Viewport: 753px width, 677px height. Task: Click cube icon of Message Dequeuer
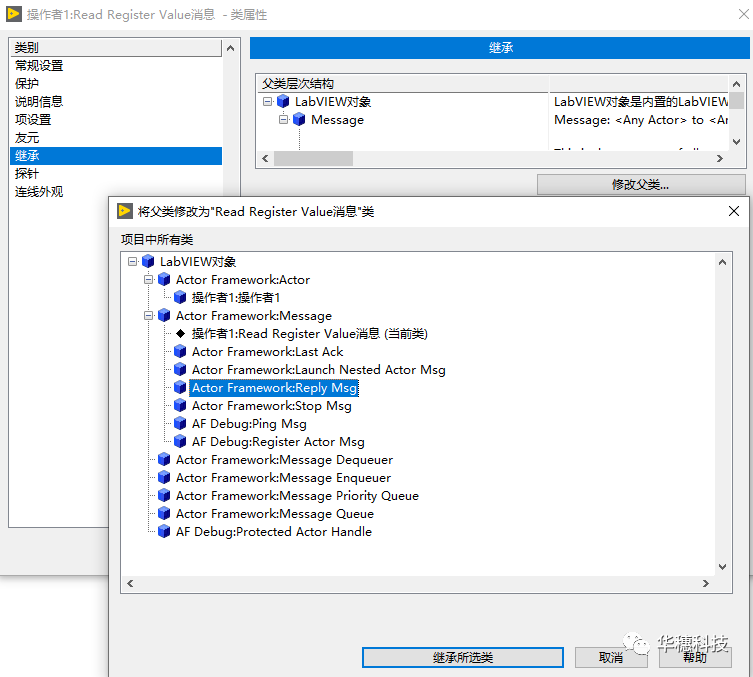[164, 459]
